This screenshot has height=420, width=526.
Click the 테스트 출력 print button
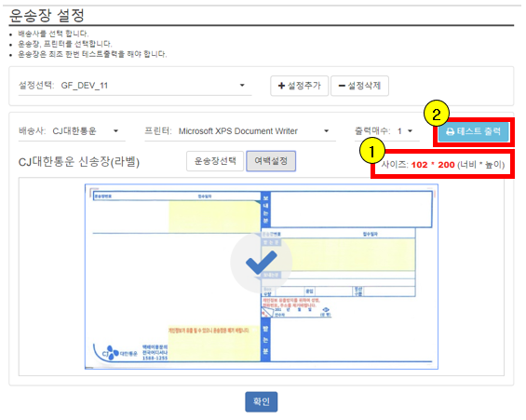click(473, 131)
